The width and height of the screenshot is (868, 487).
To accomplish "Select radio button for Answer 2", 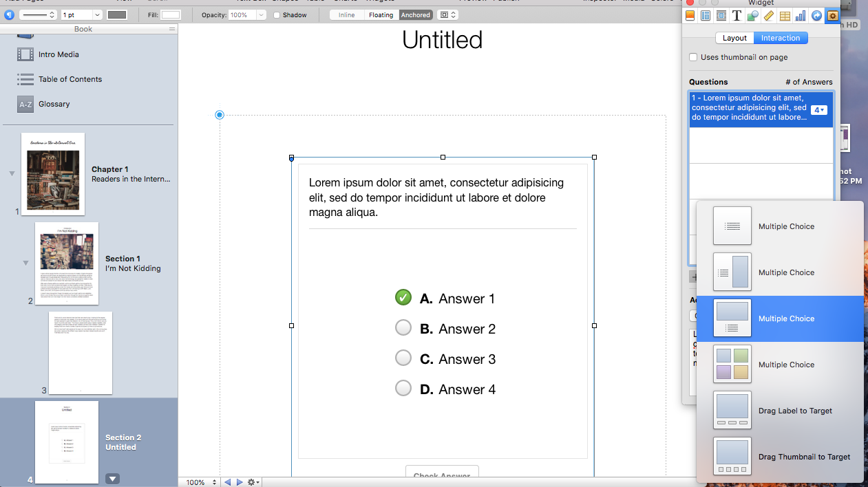I will pos(403,328).
